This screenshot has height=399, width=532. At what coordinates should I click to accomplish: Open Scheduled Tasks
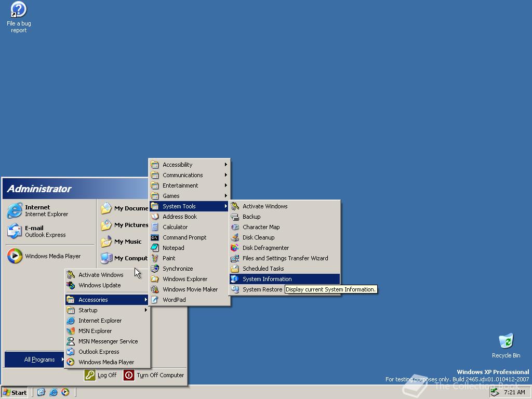click(285, 269)
